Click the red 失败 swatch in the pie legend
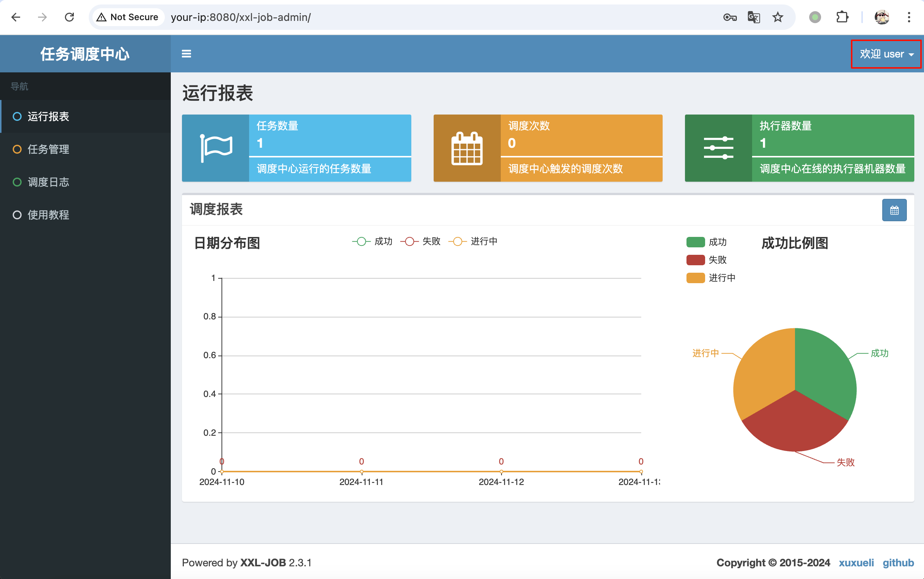The image size is (924, 579). pyautogui.click(x=695, y=260)
